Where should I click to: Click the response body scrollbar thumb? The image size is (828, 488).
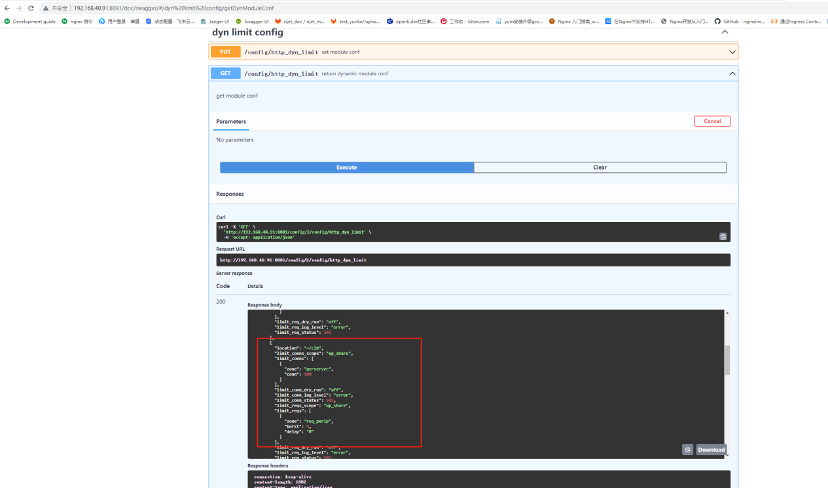click(x=727, y=360)
